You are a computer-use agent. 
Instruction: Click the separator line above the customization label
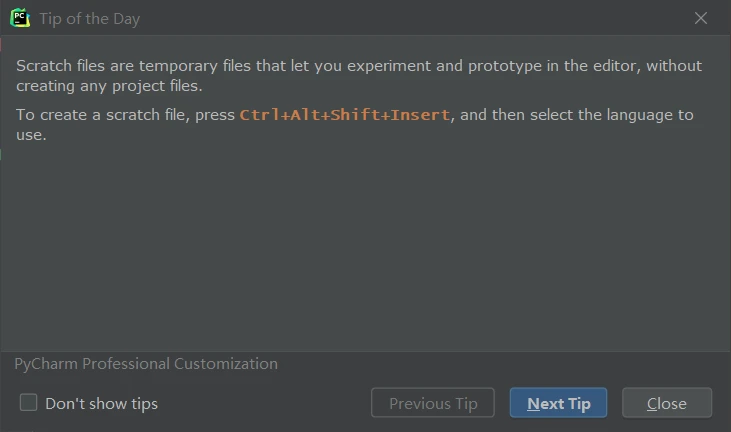pyautogui.click(x=365, y=351)
